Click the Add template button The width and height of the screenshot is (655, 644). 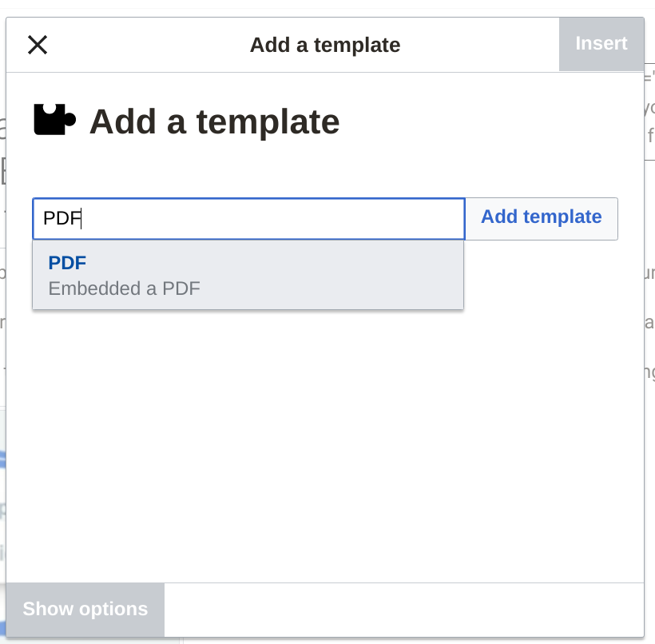[541, 217]
